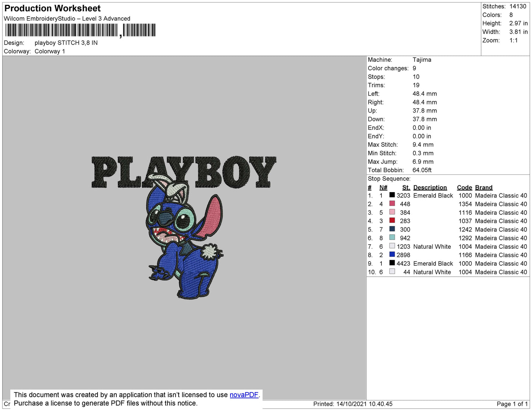
Task: Click the barcode under the worksheet title
Action: [x=80, y=30]
